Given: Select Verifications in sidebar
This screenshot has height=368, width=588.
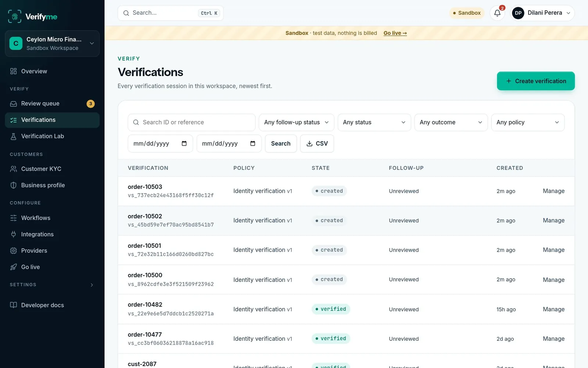Looking at the screenshot, I should point(52,120).
